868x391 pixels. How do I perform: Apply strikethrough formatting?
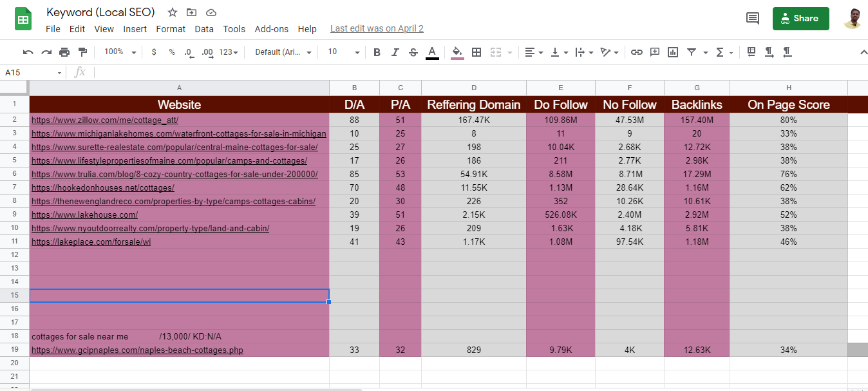coord(413,52)
